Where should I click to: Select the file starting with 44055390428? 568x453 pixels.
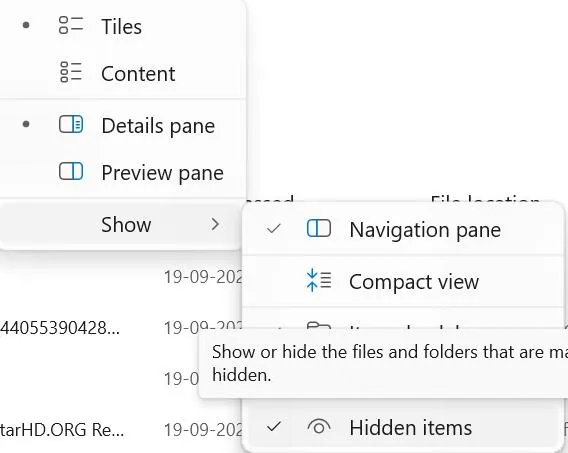coord(60,328)
